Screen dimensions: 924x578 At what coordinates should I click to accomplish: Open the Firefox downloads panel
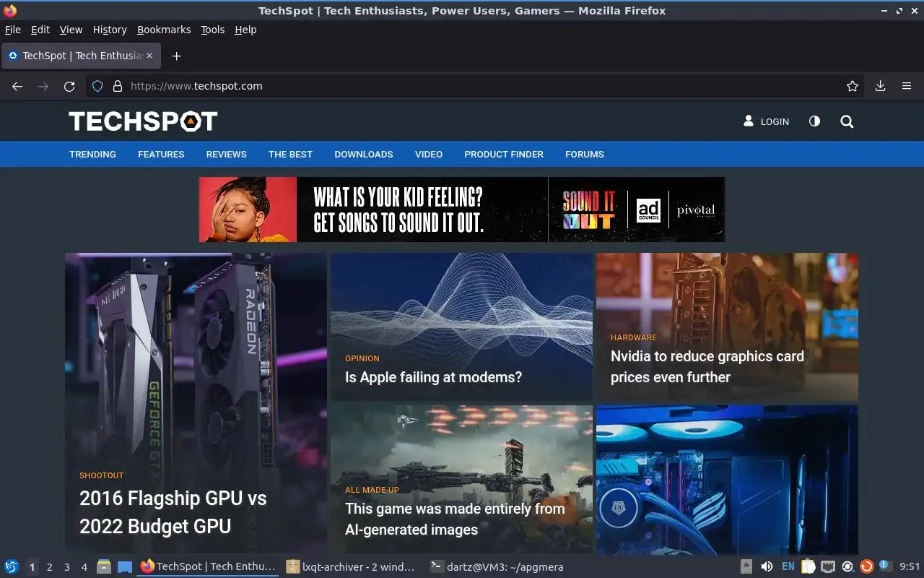point(881,86)
